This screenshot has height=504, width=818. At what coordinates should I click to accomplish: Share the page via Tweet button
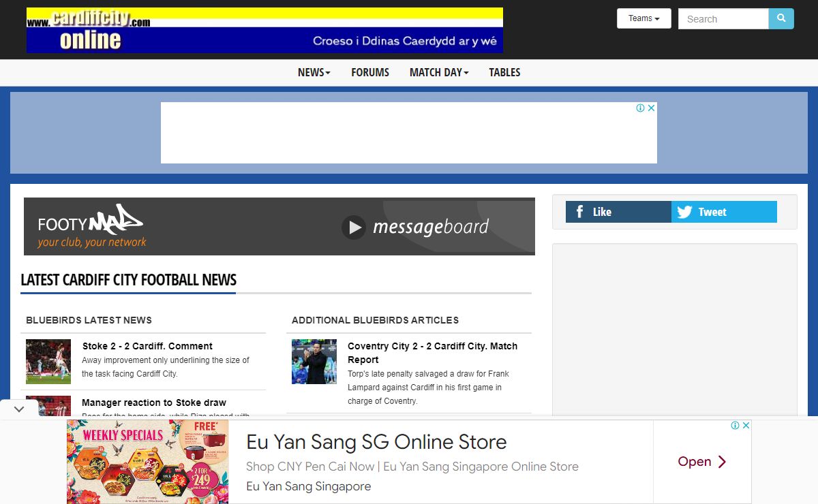[x=724, y=212]
